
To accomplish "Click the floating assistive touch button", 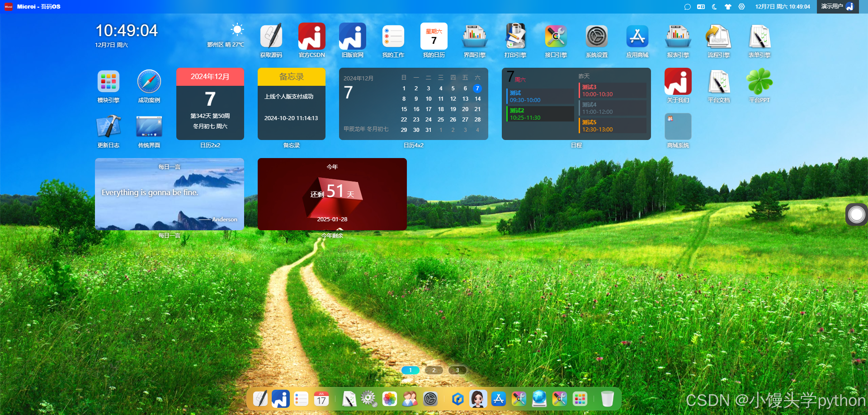I will click(857, 214).
